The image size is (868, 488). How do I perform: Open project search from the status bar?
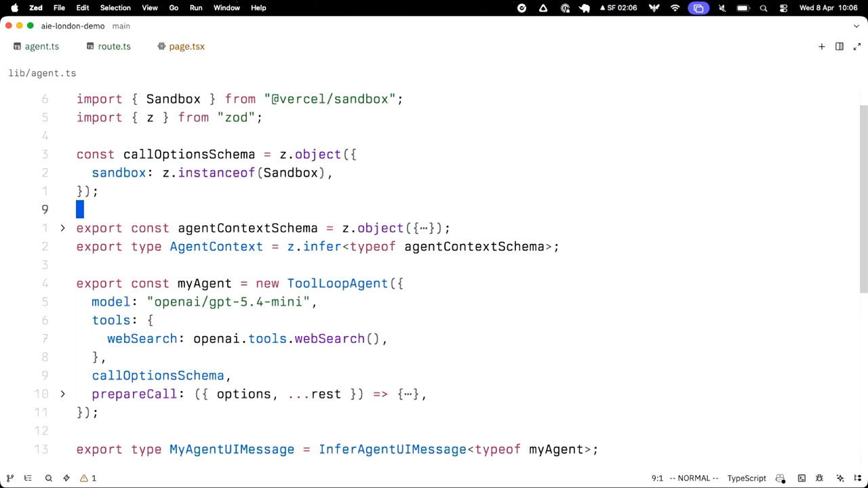48,478
